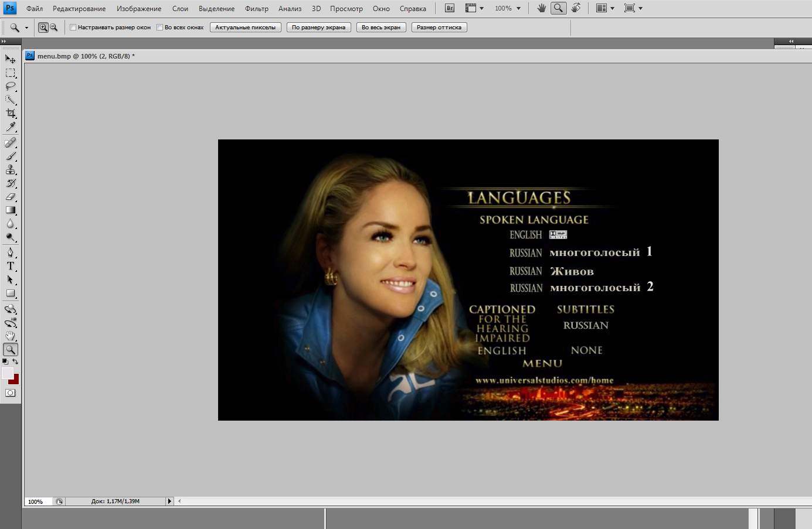Select the Rectangular Marquee tool
Screen dimensions: 812x529
pyautogui.click(x=11, y=73)
